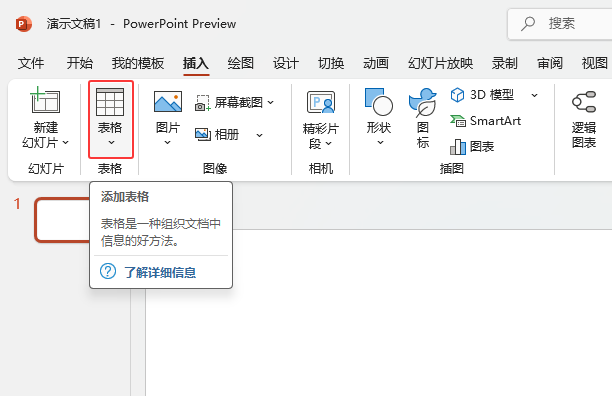Select the Insert (插入) tab
Screen dimensions: 612x396
[x=196, y=63]
